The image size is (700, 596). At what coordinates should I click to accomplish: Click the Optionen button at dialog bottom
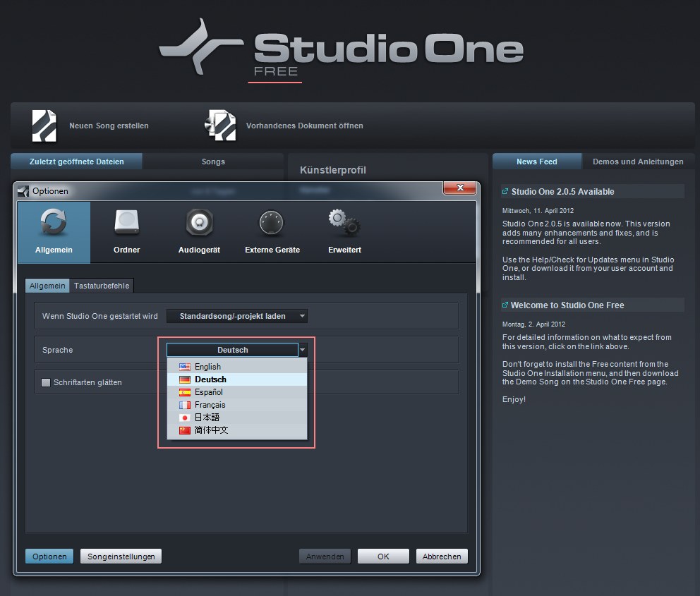click(49, 557)
